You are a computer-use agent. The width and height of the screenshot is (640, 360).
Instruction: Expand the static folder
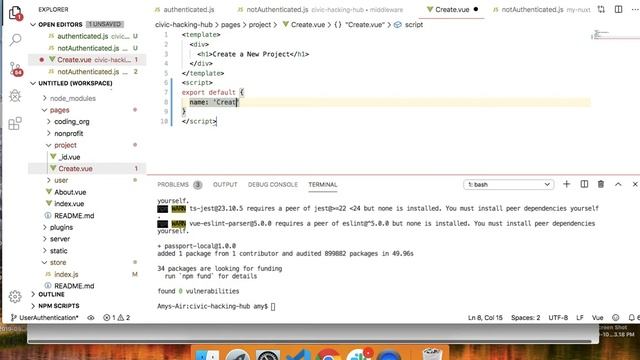[58, 251]
